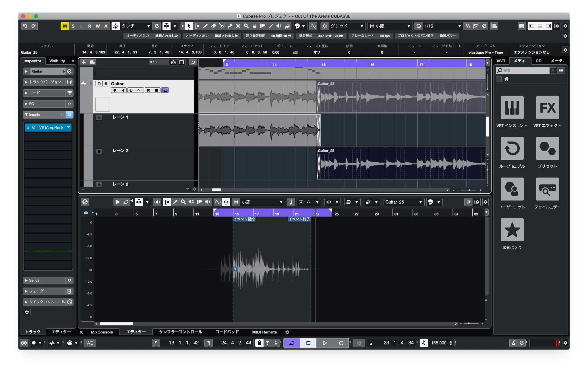Screen dimensions: 588x374
Task: Open File Browser tile in media rack
Action: coord(548,189)
